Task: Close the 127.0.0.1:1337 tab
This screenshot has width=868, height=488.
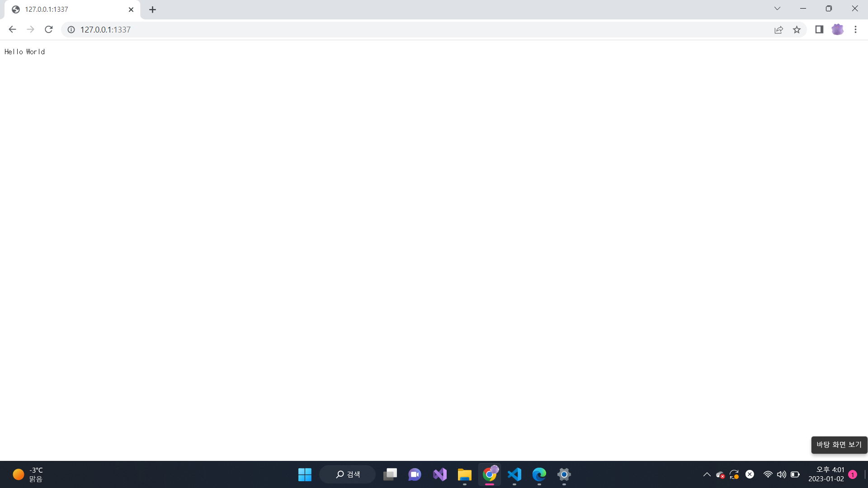Action: pos(131,9)
